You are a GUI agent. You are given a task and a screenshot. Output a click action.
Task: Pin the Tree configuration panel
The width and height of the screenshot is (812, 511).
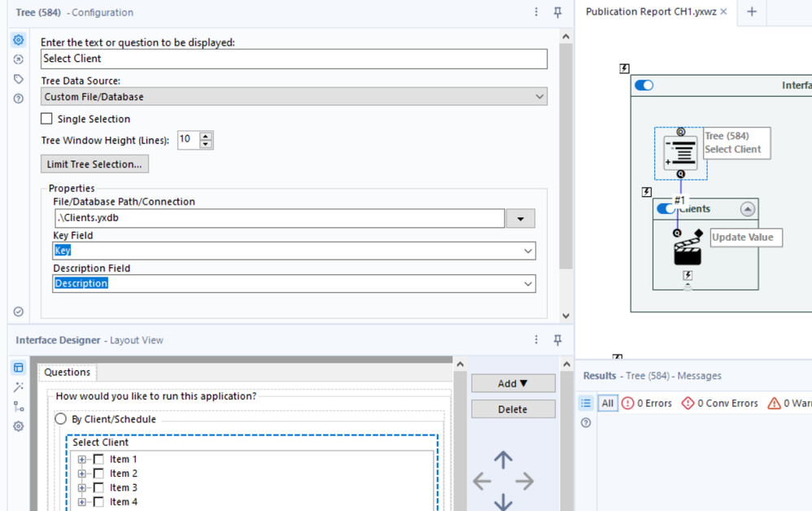tap(557, 12)
